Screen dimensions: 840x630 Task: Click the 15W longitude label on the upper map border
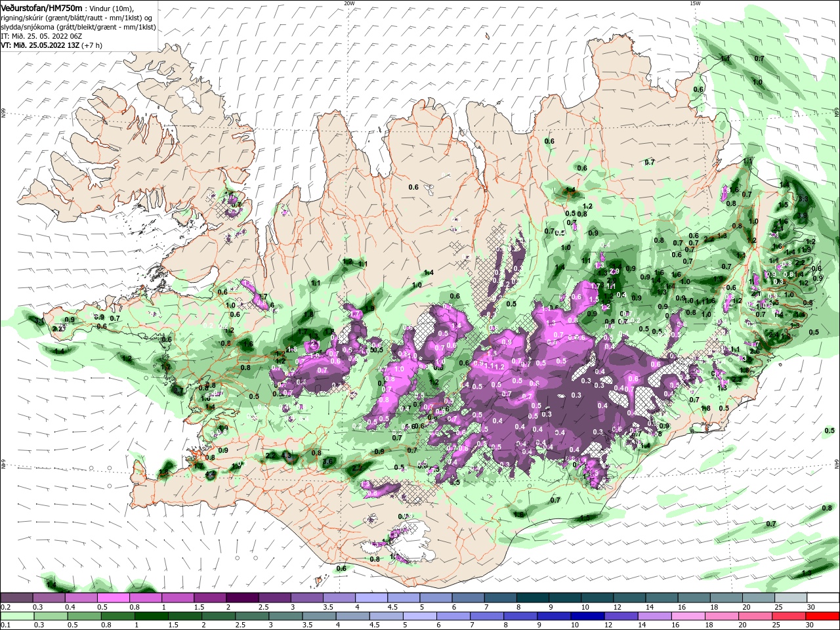695,3
